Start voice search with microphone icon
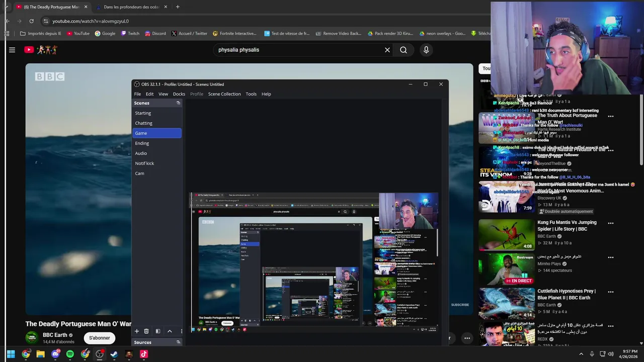 (x=426, y=50)
